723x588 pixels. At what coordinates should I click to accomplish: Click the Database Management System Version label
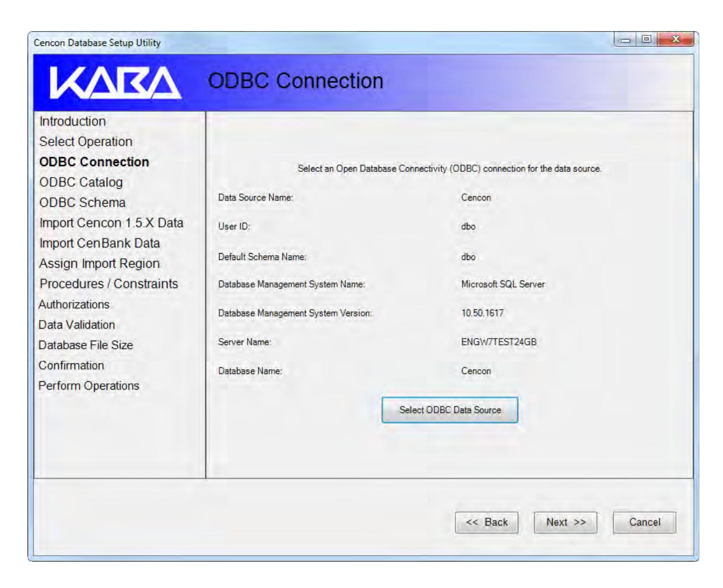pyautogui.click(x=295, y=313)
